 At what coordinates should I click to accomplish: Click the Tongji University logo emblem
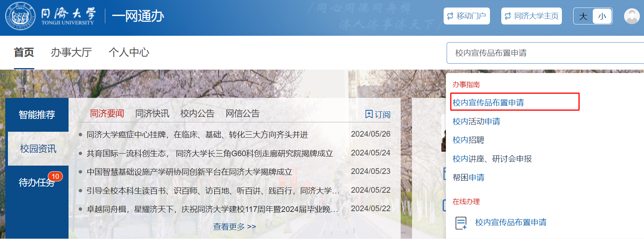(20, 16)
